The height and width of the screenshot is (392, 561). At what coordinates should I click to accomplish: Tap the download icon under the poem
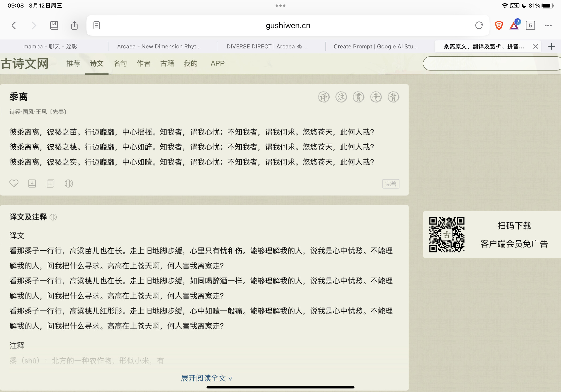[x=32, y=184]
